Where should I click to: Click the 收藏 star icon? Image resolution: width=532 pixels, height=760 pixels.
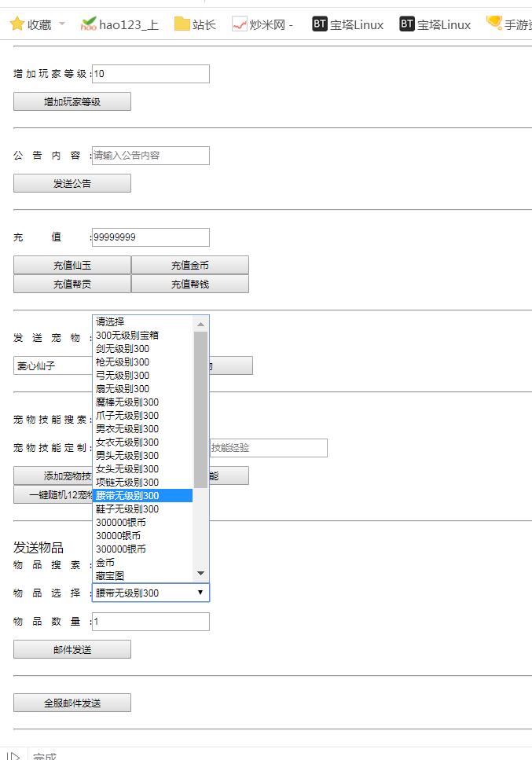[x=17, y=24]
